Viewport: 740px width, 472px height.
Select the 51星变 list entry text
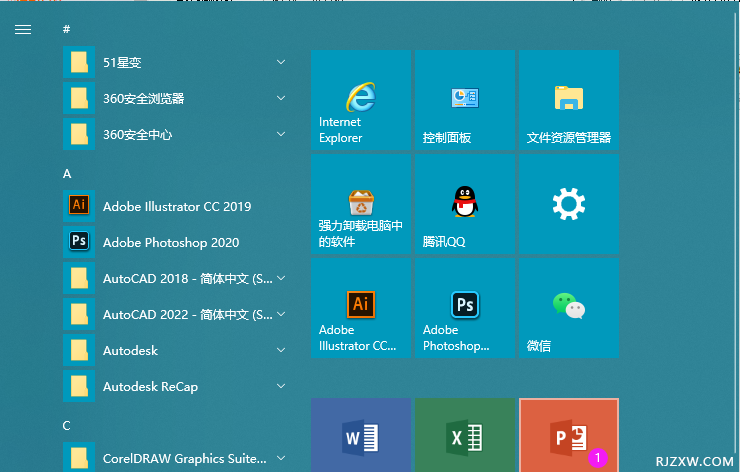click(122, 62)
